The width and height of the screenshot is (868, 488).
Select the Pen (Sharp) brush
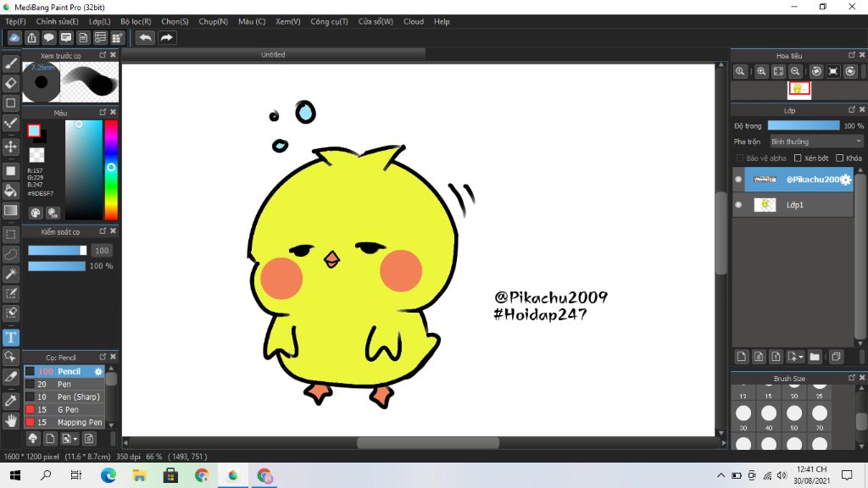tap(64, 396)
